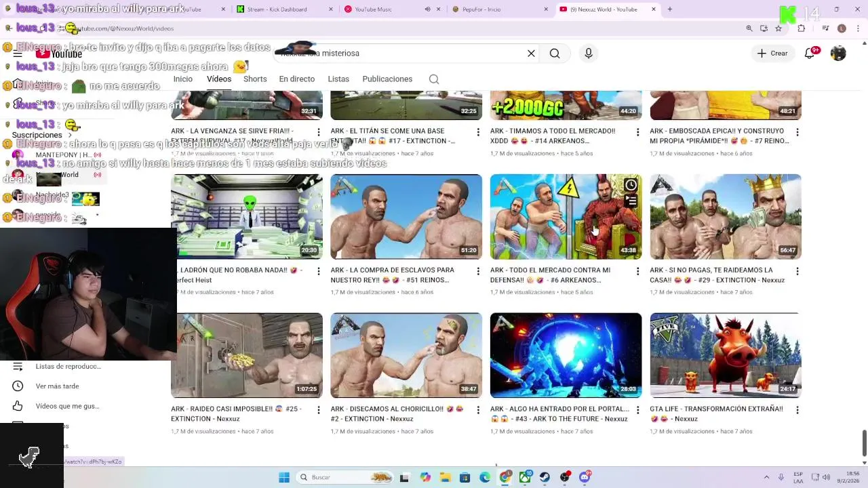This screenshot has width=868, height=488.
Task: Click title GTA LIFE - TRANSFORMACIÓN EXTRAÑA
Action: click(x=716, y=414)
